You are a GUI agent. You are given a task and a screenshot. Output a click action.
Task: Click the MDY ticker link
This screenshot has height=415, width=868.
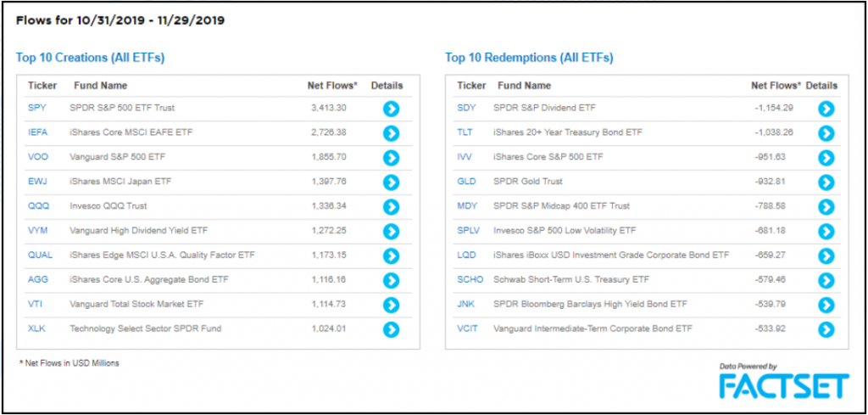coord(466,205)
